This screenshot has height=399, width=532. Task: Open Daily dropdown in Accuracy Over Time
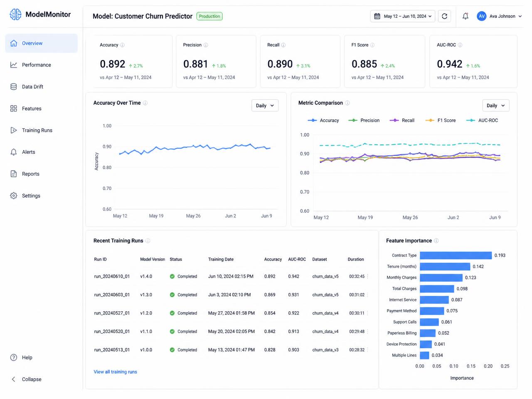tap(265, 106)
